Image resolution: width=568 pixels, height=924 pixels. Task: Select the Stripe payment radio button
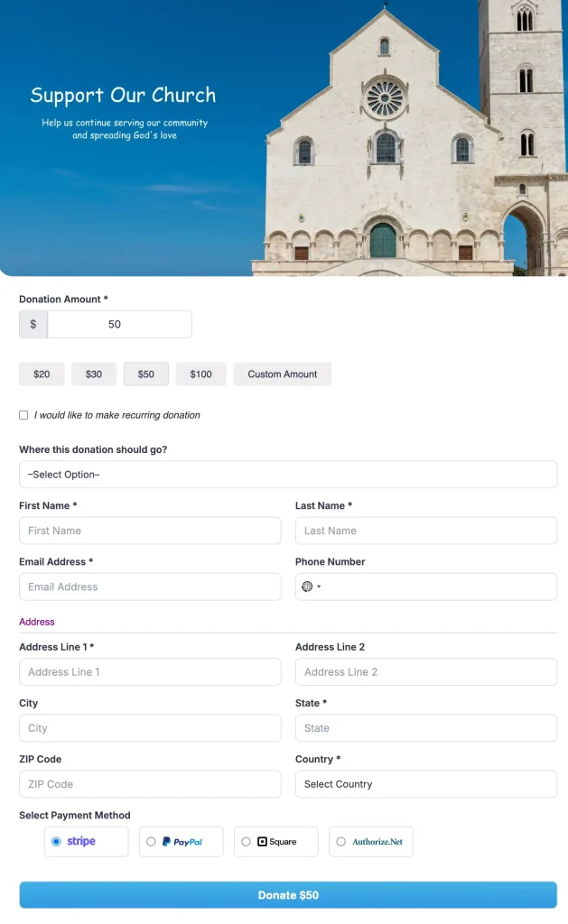coord(56,842)
